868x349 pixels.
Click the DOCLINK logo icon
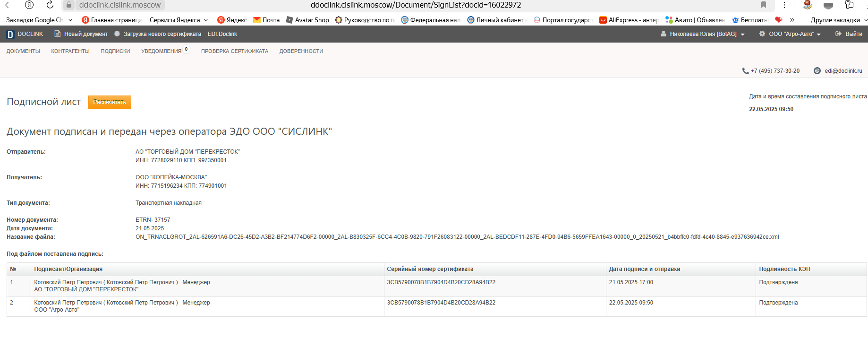pyautogui.click(x=10, y=34)
